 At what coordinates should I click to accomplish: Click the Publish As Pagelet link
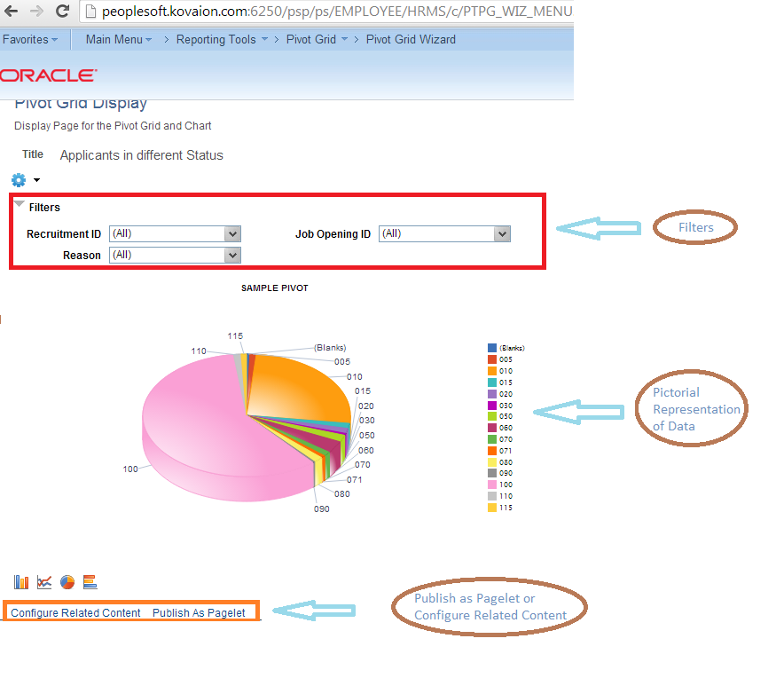199,612
